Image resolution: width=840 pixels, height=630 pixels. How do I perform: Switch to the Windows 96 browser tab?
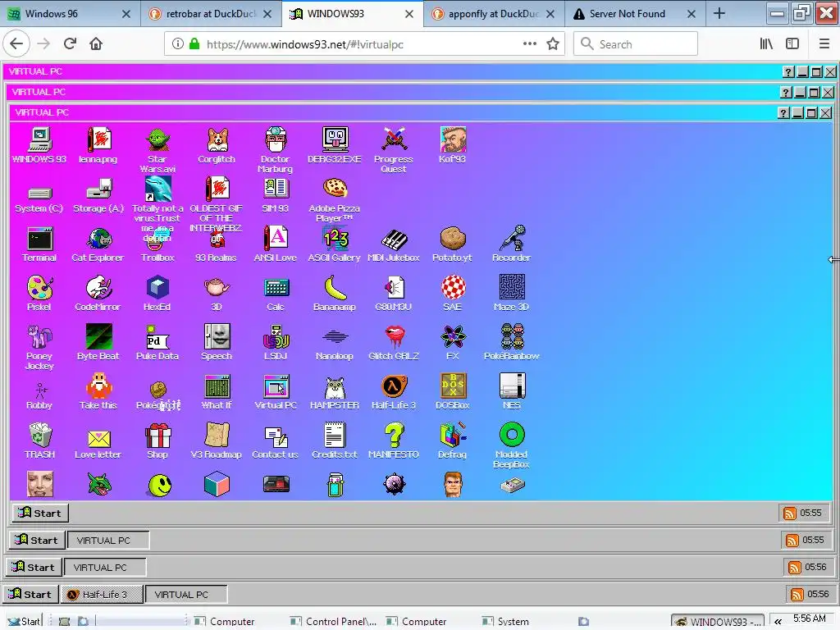(x=71, y=14)
